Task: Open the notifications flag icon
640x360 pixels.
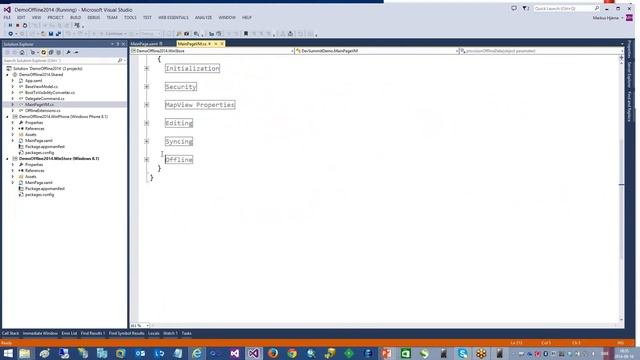Action: (525, 8)
